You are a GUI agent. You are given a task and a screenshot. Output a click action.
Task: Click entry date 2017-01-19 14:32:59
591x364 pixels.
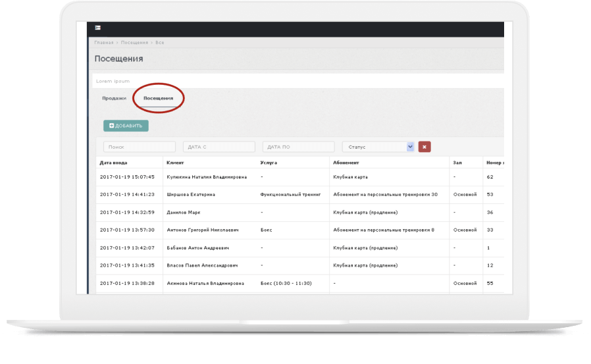pyautogui.click(x=127, y=213)
